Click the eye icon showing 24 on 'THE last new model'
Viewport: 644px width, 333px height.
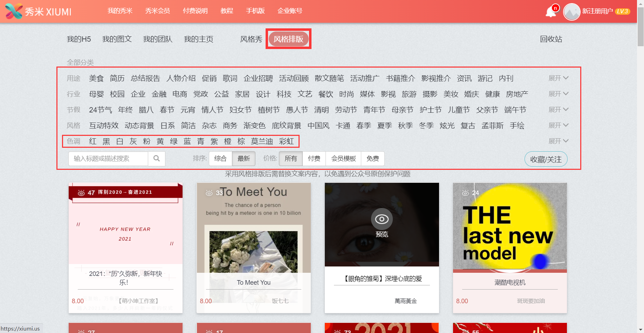tap(466, 192)
